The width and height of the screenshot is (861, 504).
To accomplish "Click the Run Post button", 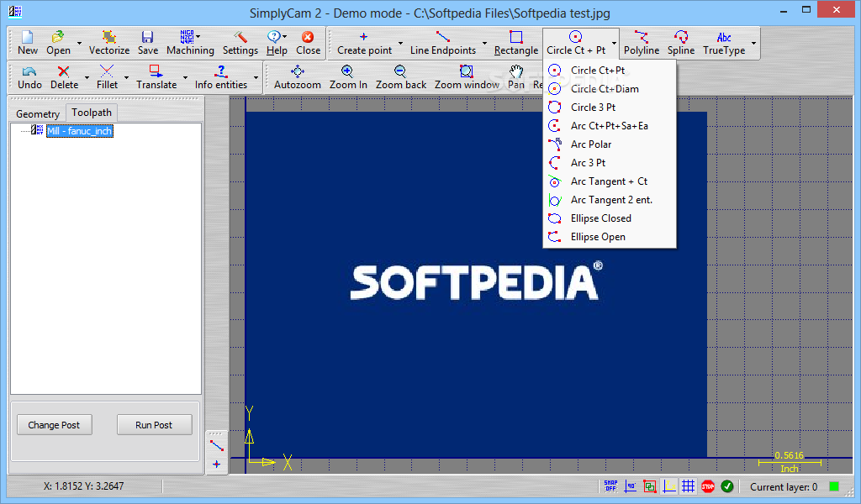I will [x=154, y=425].
